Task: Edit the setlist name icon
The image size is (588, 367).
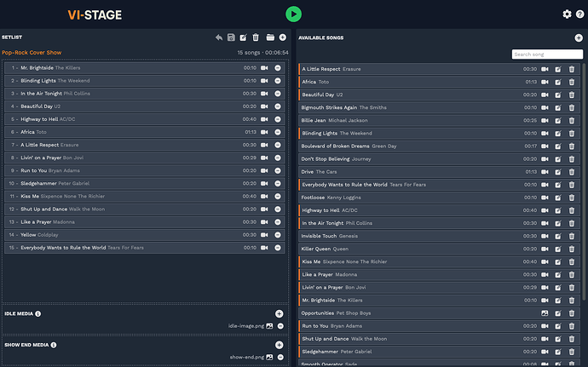Action: (244, 37)
